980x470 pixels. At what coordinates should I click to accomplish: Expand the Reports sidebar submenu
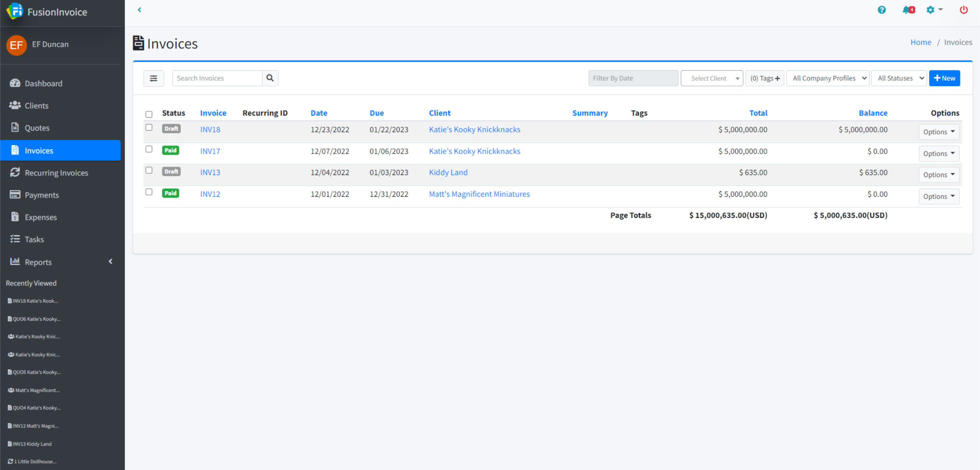tap(38, 262)
